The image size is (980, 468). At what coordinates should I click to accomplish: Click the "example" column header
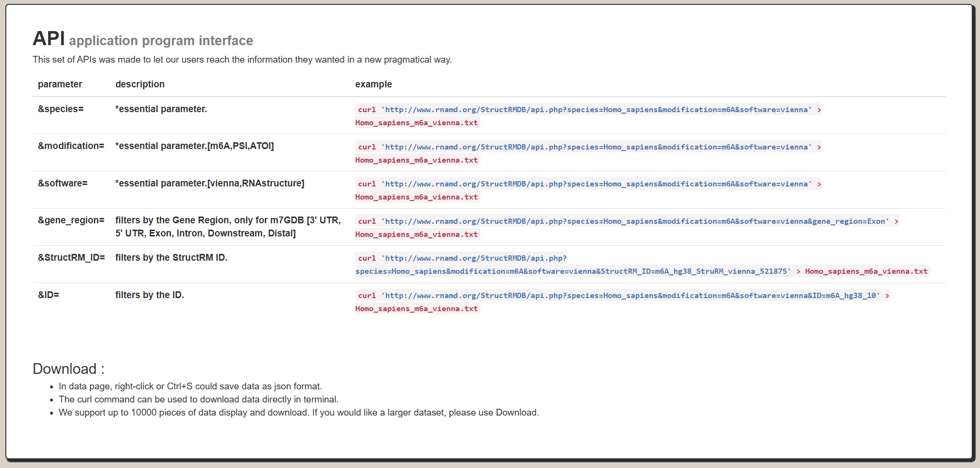(x=373, y=84)
